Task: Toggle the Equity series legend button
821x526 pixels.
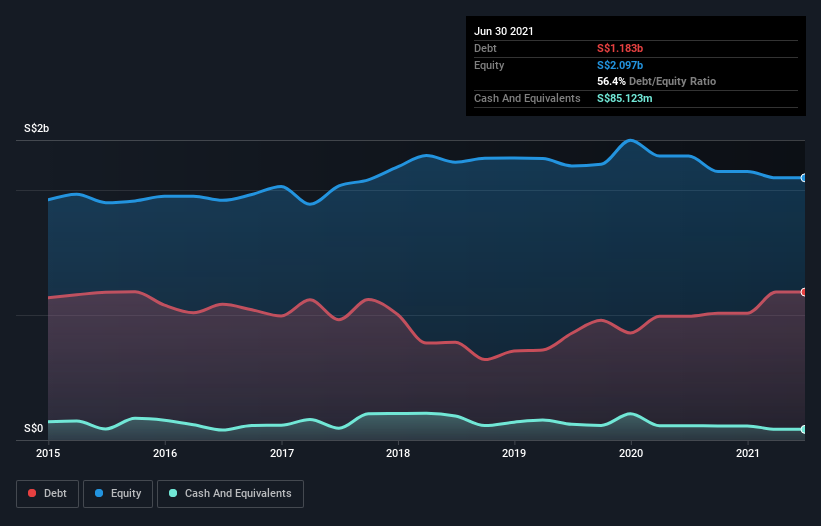Action: pyautogui.click(x=118, y=494)
